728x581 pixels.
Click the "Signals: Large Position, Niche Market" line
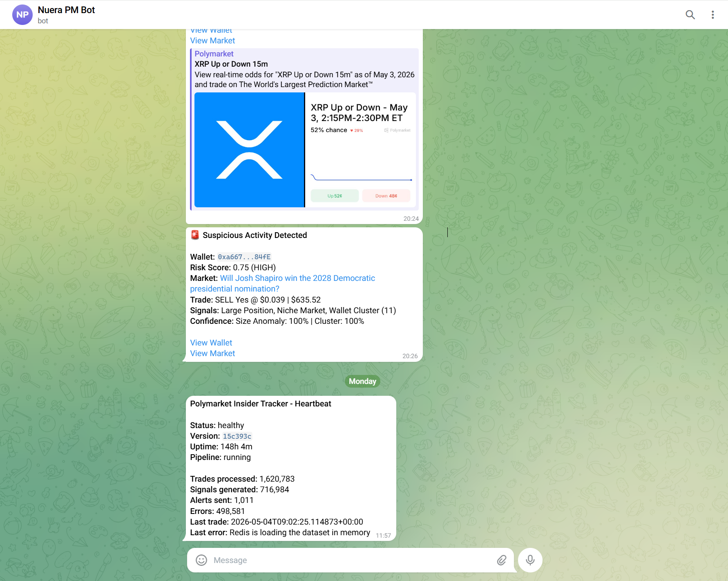[293, 310]
